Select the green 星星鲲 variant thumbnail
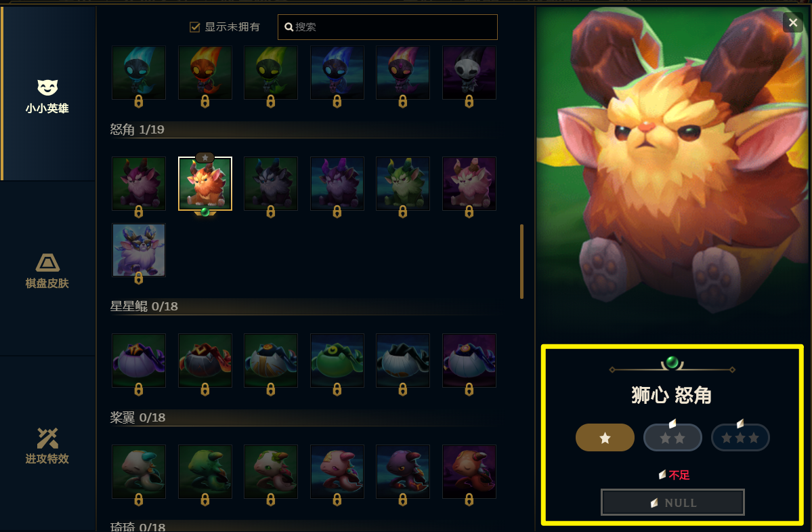The image size is (812, 532). point(337,361)
